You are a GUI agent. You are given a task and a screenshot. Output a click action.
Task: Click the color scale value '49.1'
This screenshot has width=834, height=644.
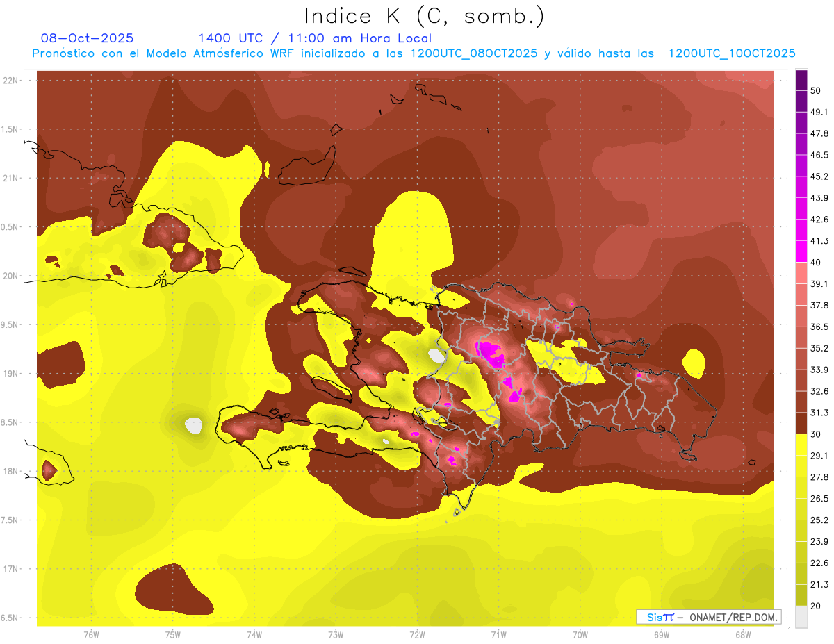[x=819, y=112]
